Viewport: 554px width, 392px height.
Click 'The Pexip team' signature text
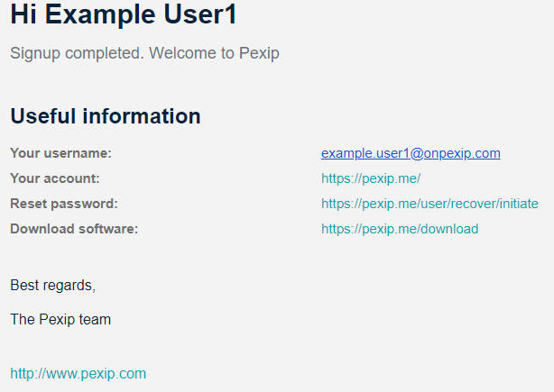point(60,319)
